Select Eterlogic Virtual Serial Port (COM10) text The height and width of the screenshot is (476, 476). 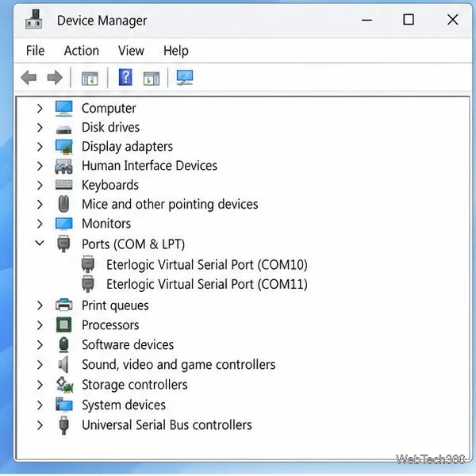pos(207,265)
